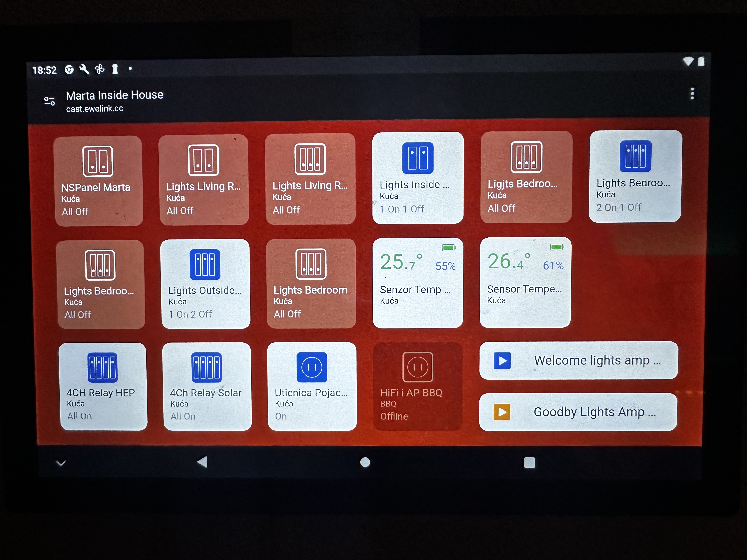
Task: Click the Lights Outside... device name
Action: click(x=205, y=290)
